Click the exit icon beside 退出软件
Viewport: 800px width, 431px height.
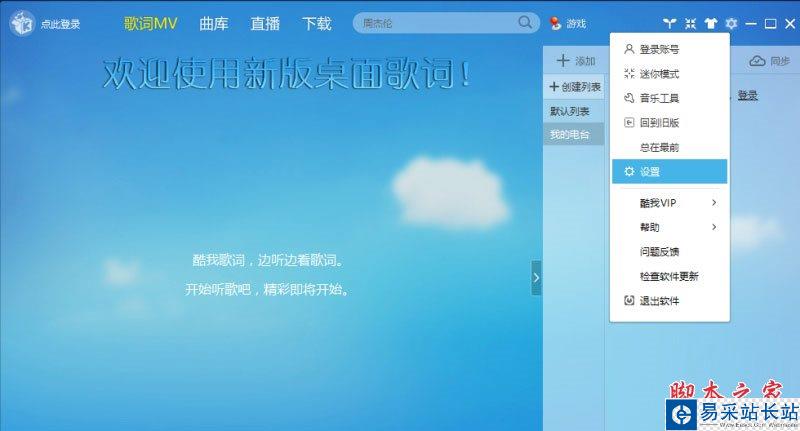point(629,300)
